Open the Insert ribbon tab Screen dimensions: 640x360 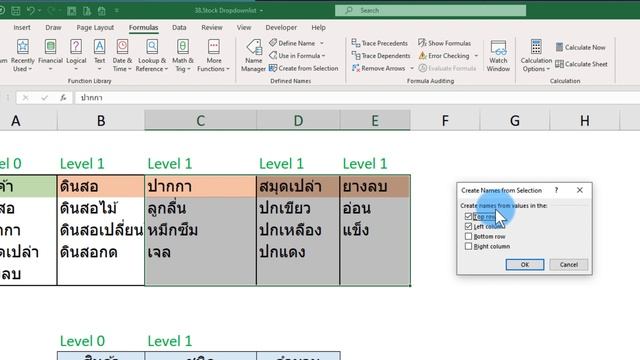point(22,27)
